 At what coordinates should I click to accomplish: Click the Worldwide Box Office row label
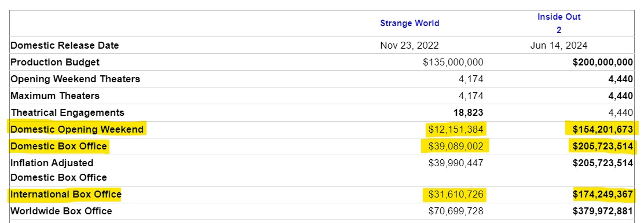[61, 211]
